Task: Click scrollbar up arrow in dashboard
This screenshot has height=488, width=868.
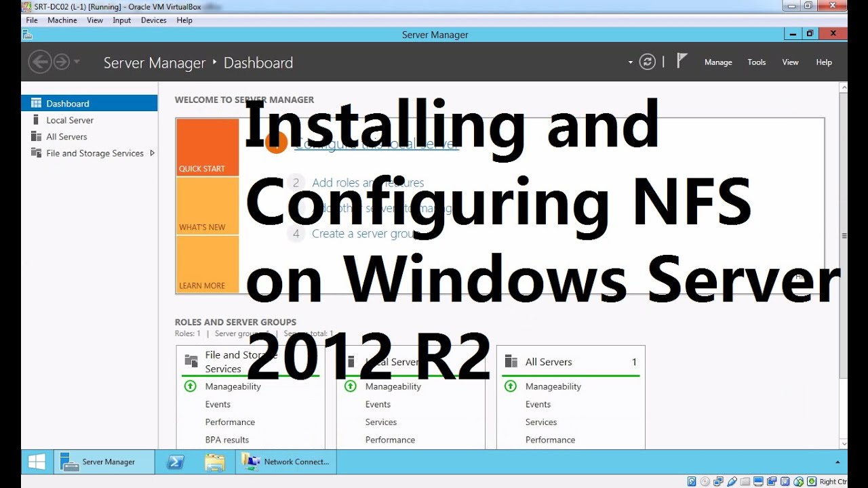Action: pos(844,87)
